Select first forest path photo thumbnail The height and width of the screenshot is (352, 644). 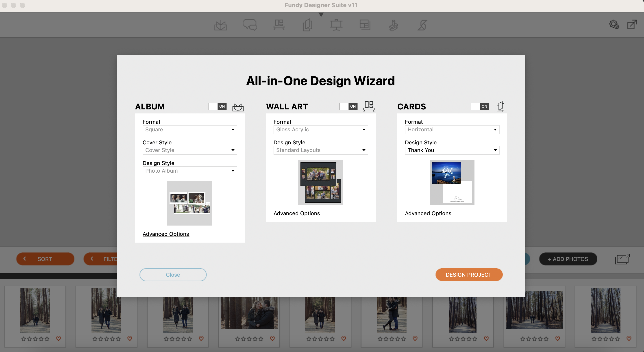35,310
